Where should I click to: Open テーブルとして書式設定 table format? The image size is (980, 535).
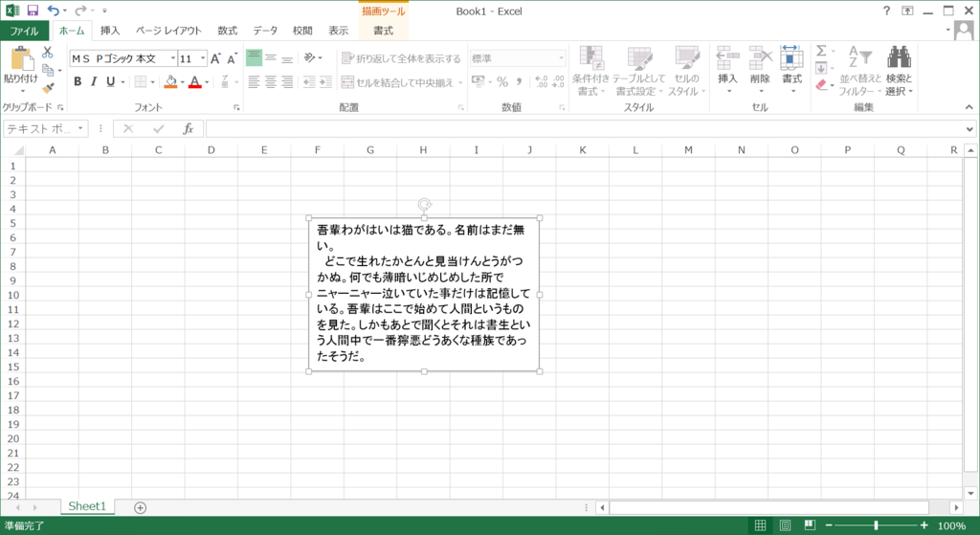pyautogui.click(x=638, y=71)
